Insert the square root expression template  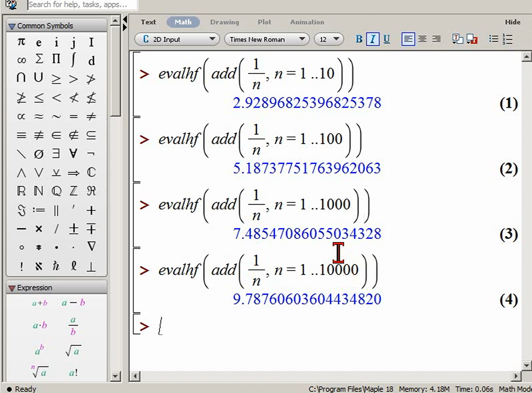(73, 351)
